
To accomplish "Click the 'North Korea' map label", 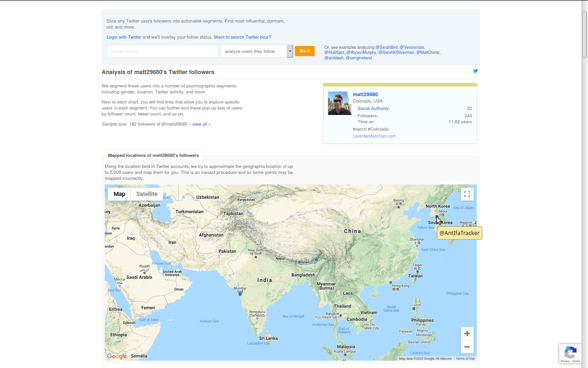I will coord(437,206).
